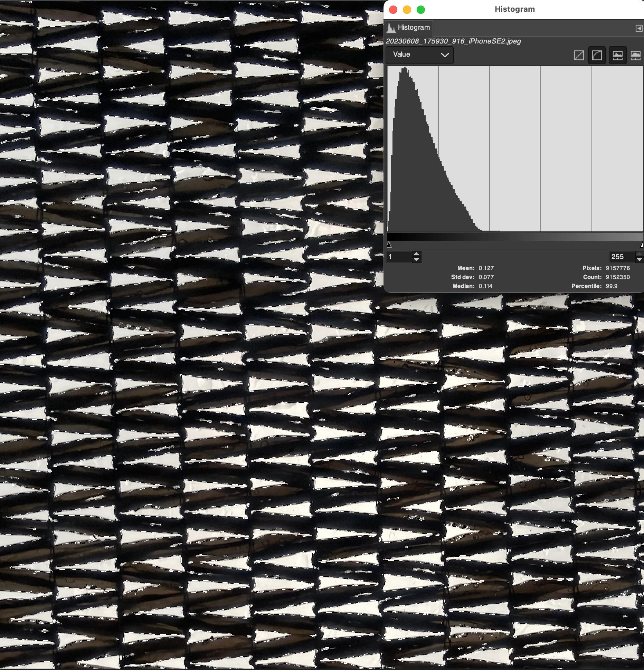Grab the right range slider triangle
The image size is (644, 670).
(x=642, y=245)
